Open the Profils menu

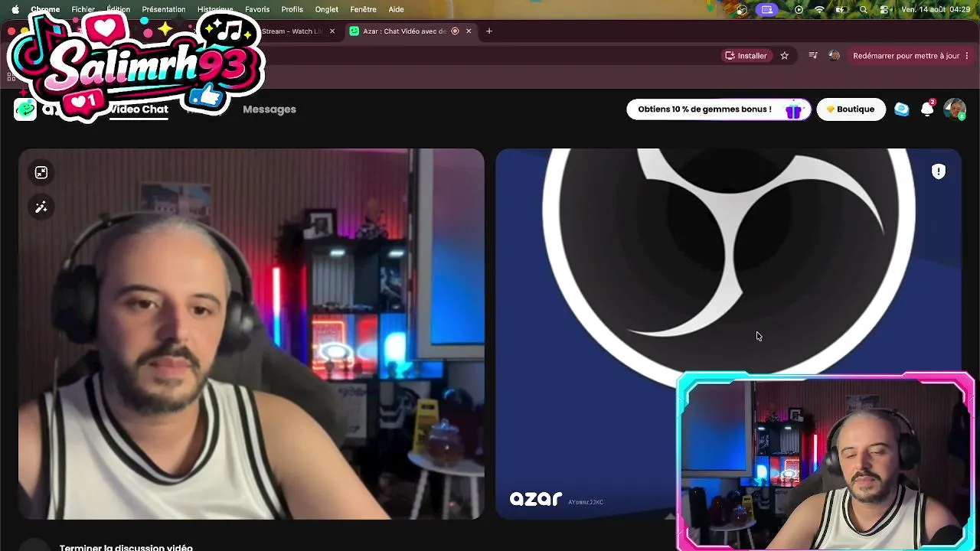292,9
